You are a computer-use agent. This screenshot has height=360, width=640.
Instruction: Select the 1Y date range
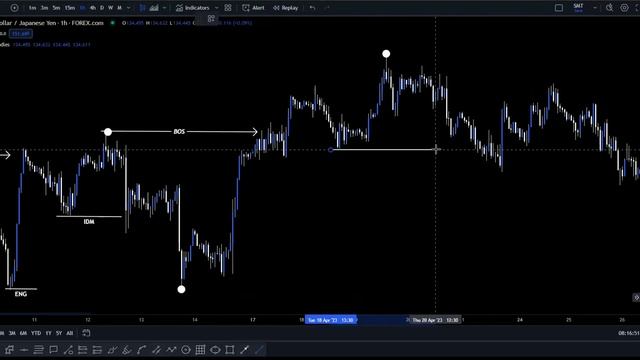(x=49, y=333)
